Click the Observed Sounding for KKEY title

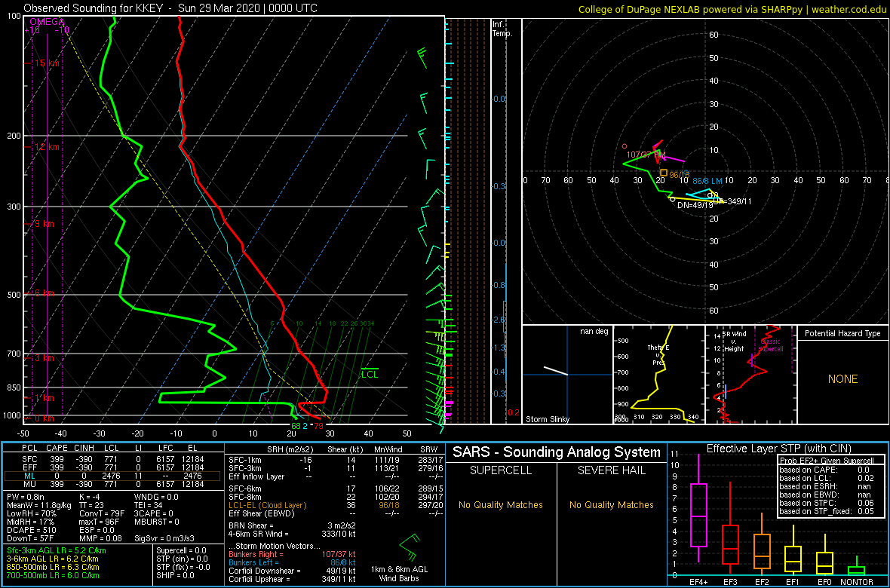(x=170, y=8)
